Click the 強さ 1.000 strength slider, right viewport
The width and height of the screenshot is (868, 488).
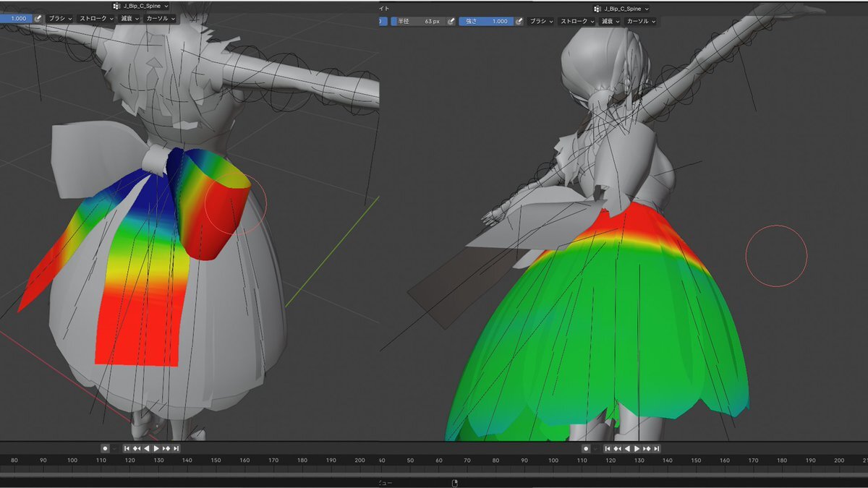486,22
